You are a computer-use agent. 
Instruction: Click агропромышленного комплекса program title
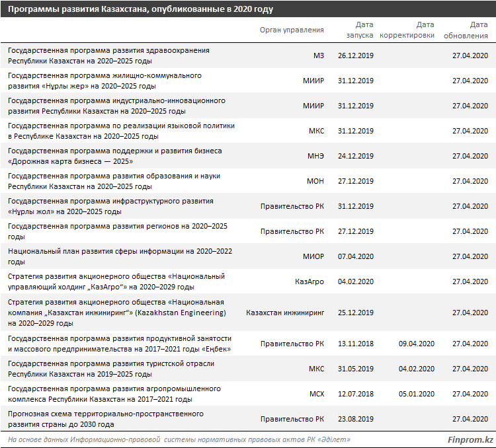tap(114, 394)
